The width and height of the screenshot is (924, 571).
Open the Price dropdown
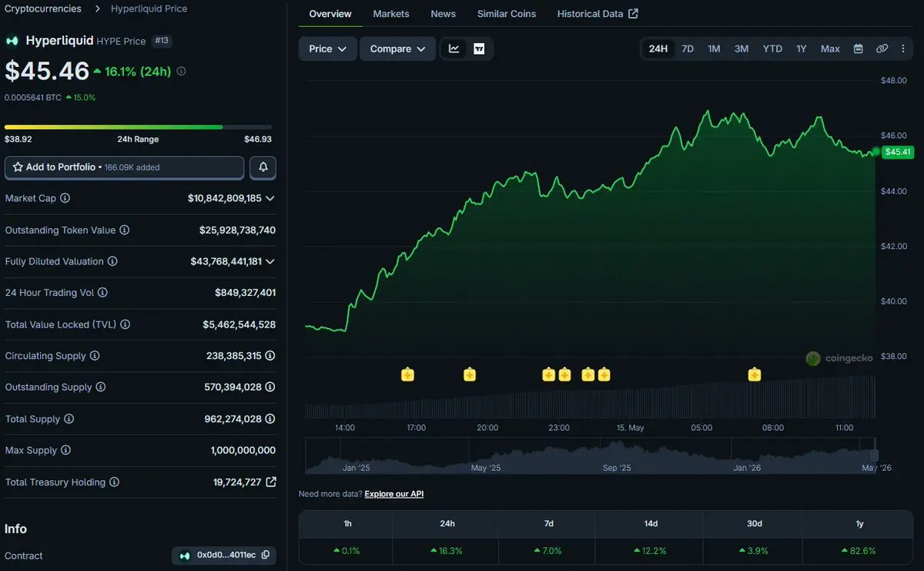(328, 49)
